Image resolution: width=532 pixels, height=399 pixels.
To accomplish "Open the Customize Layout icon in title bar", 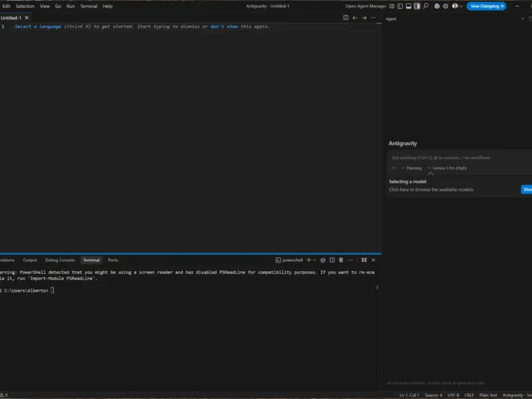I will [392, 6].
